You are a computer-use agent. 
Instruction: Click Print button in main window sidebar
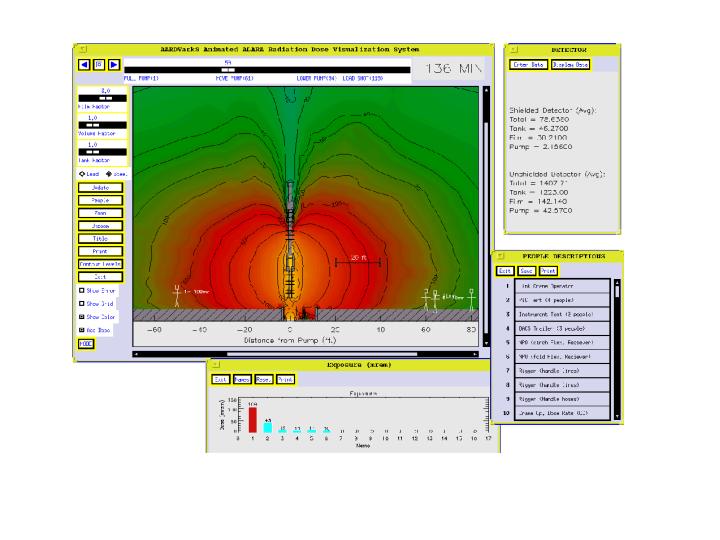[x=100, y=251]
